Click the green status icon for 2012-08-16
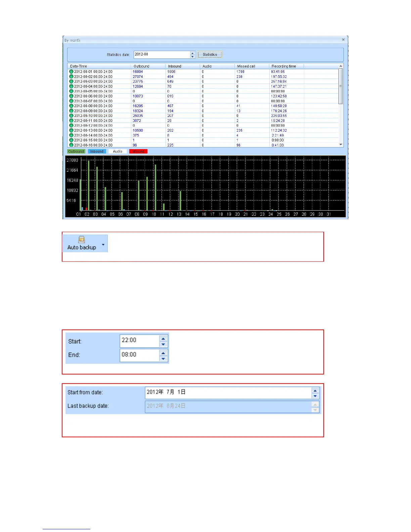411x532 pixels. click(71, 145)
